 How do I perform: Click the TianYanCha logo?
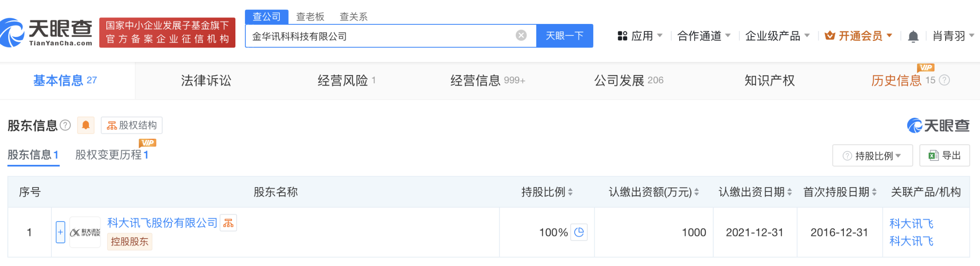(x=47, y=33)
